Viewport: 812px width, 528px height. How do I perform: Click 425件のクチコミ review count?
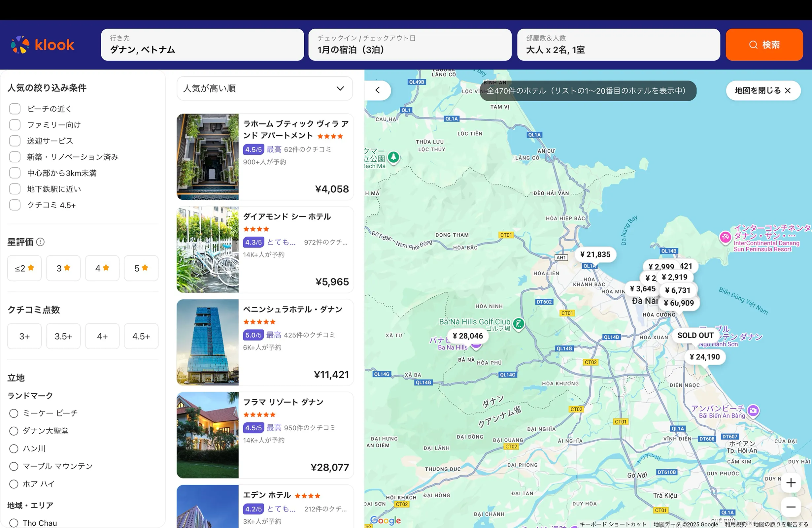point(309,335)
